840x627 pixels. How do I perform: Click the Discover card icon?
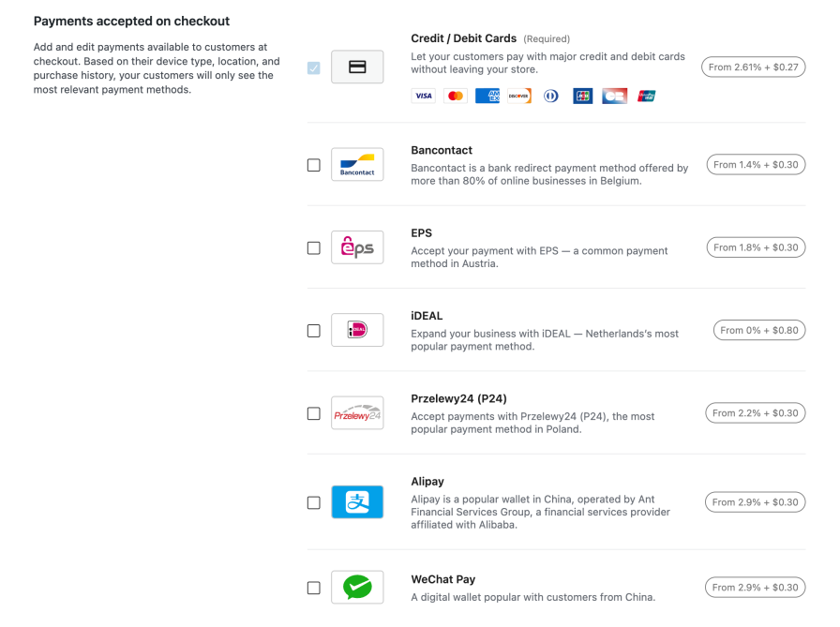(x=518, y=95)
